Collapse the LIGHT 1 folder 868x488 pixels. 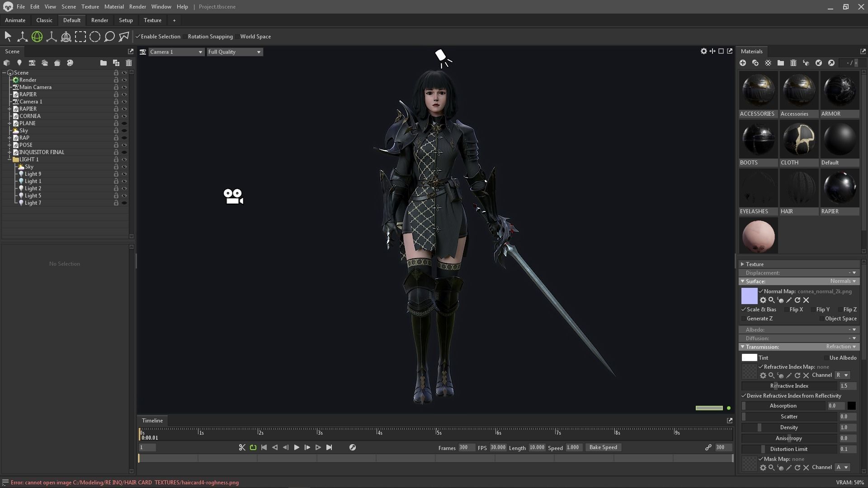(x=9, y=160)
